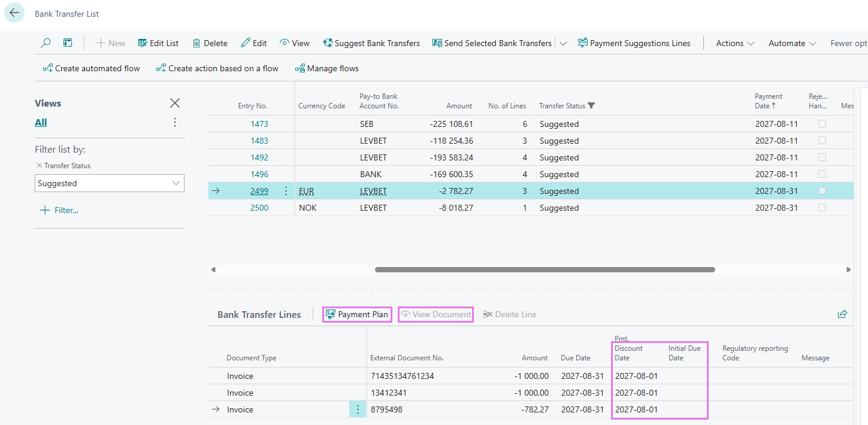
Task: Click the SEB bank account cell
Action: (x=367, y=124)
